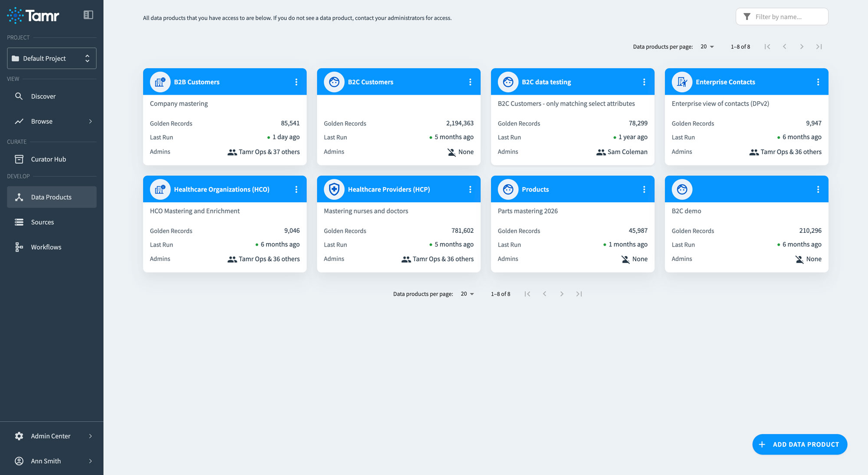This screenshot has height=475, width=868.
Task: Open kebab menu on Products card
Action: click(x=644, y=189)
